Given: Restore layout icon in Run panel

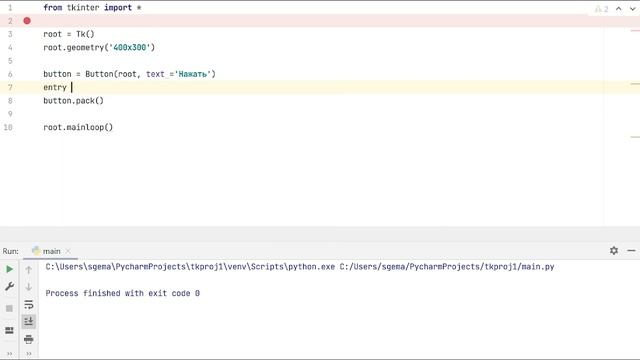Looking at the screenshot, I should [9, 330].
